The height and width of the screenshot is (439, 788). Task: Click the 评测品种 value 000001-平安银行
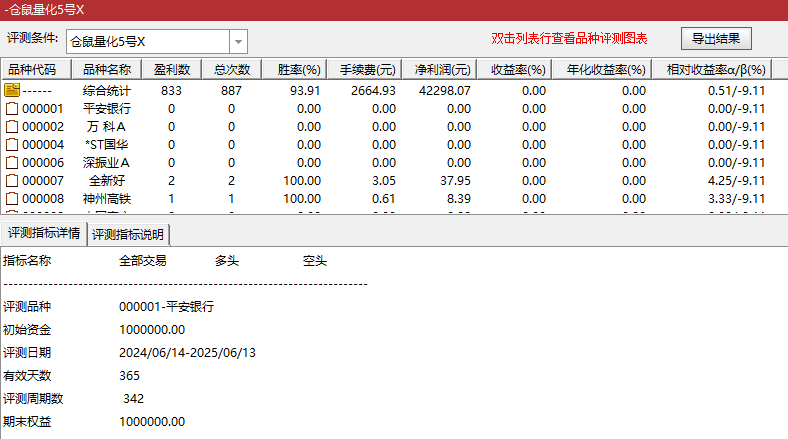(x=166, y=306)
